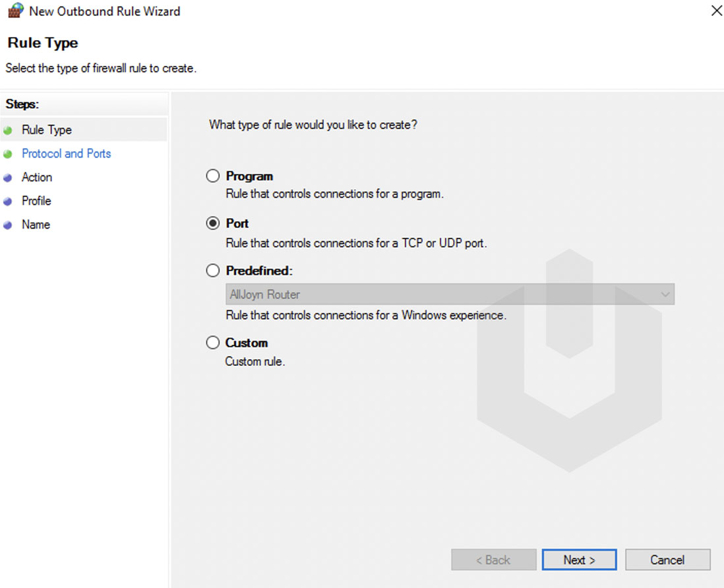Select the Predefined rule type
The height and width of the screenshot is (588, 724).
coord(213,270)
